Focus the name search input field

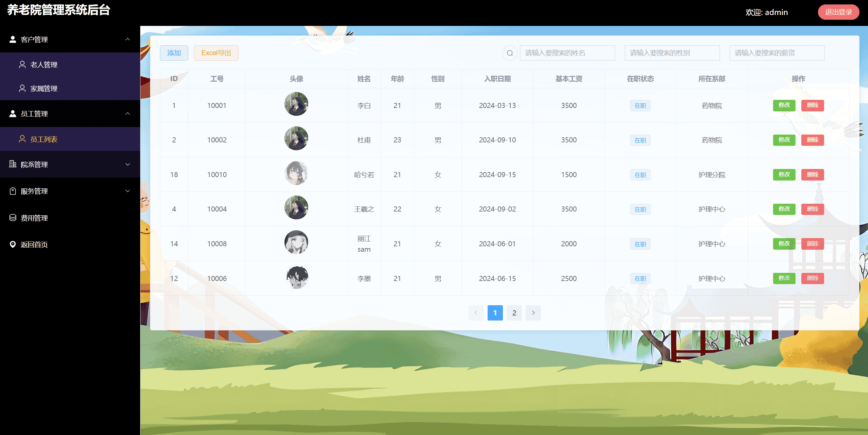(567, 53)
